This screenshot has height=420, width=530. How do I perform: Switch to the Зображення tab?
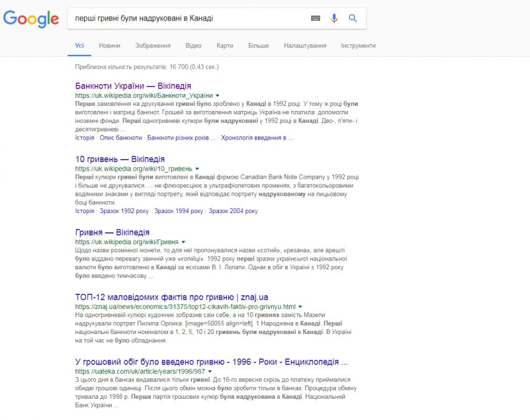coord(153,45)
